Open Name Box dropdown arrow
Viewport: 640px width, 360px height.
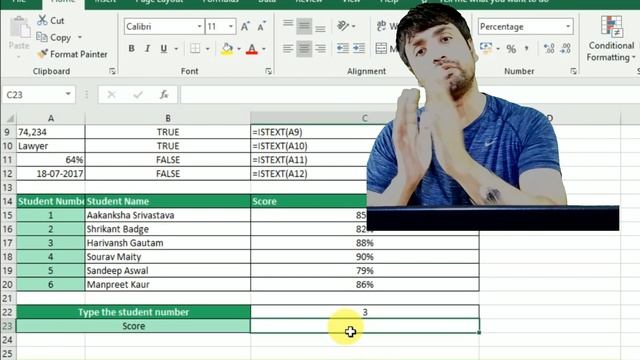tap(68, 94)
